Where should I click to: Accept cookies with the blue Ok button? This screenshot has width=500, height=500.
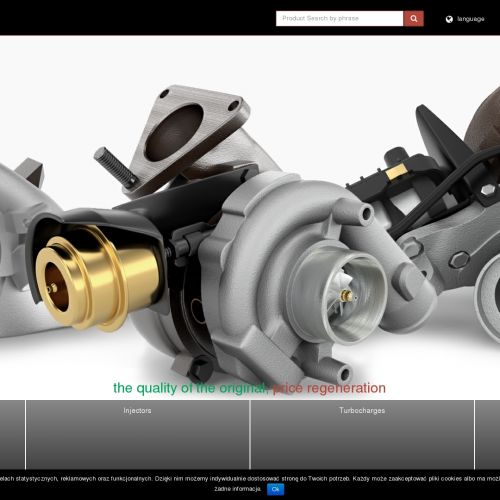pos(275,489)
